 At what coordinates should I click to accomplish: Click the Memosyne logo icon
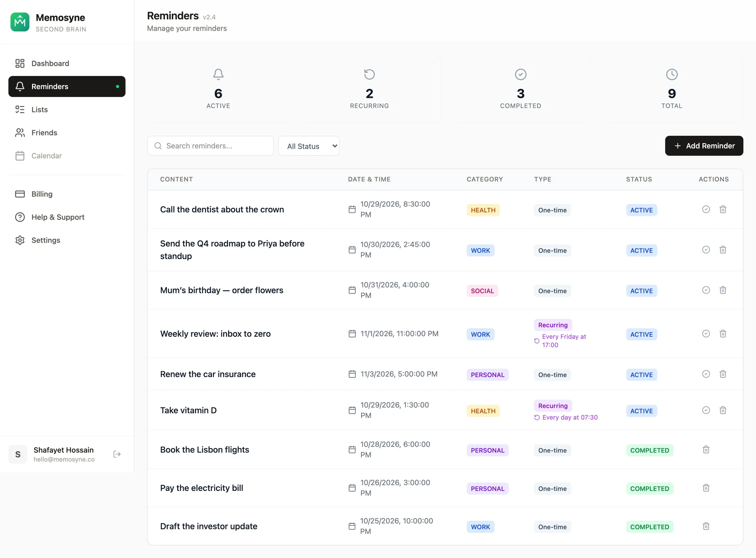[20, 22]
